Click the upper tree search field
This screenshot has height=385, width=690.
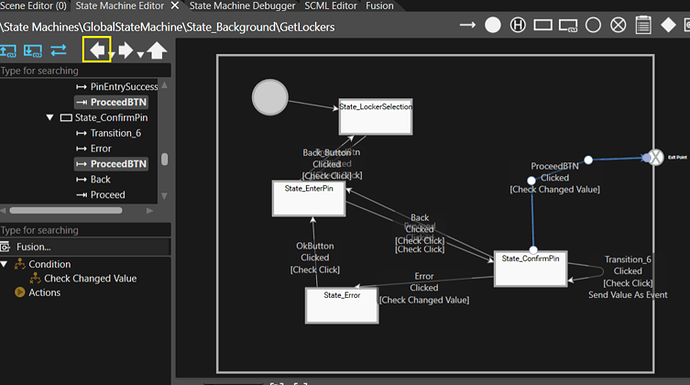point(85,70)
